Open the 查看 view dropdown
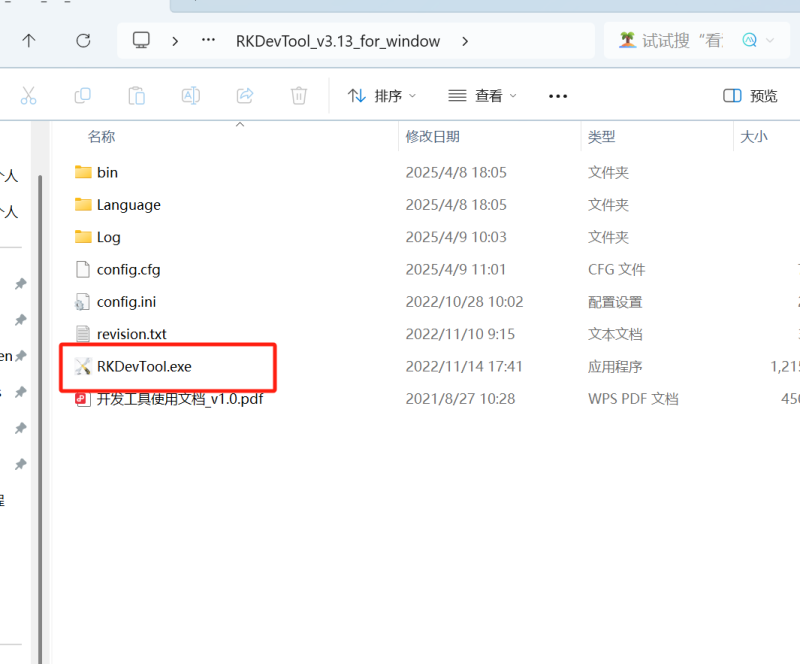Image resolution: width=800 pixels, height=664 pixels. click(x=482, y=96)
